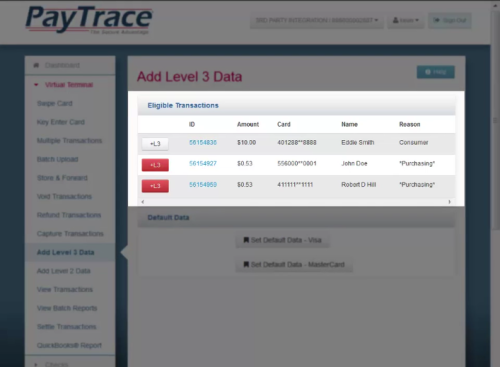Click the Amount column header

pos(248,124)
